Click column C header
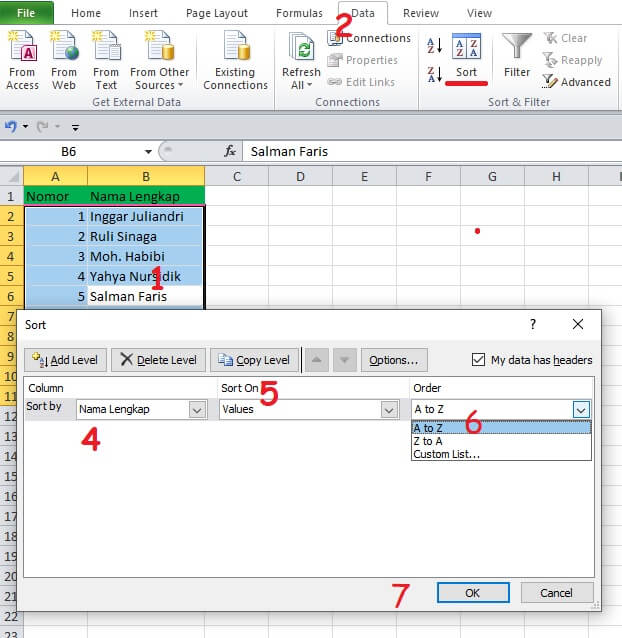Screen dimensions: 622x638 (x=237, y=177)
